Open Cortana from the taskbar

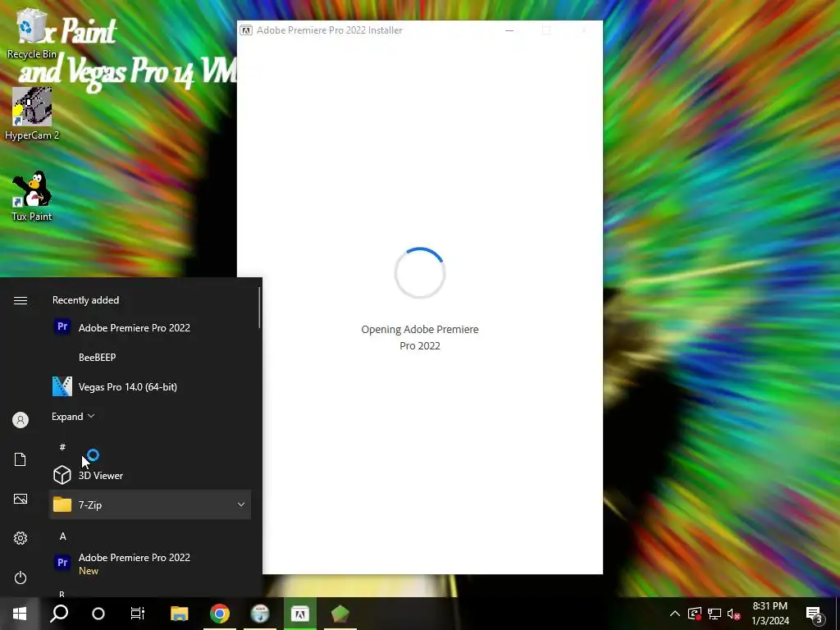(98, 614)
